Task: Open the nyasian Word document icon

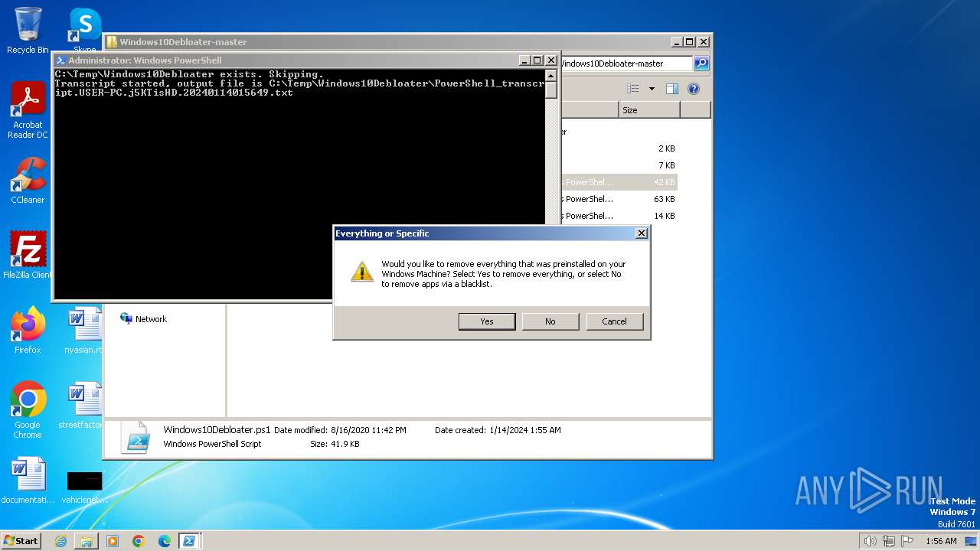Action: tap(84, 331)
